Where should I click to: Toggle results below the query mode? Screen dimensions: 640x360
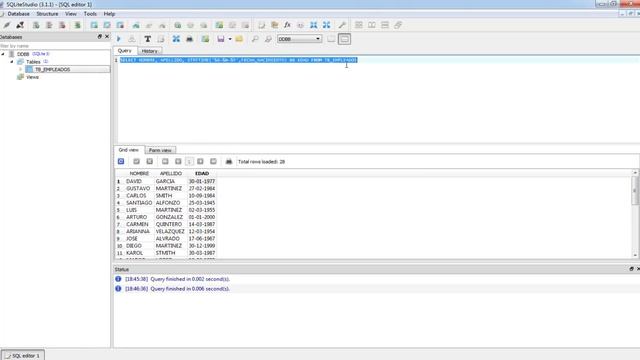click(x=344, y=39)
